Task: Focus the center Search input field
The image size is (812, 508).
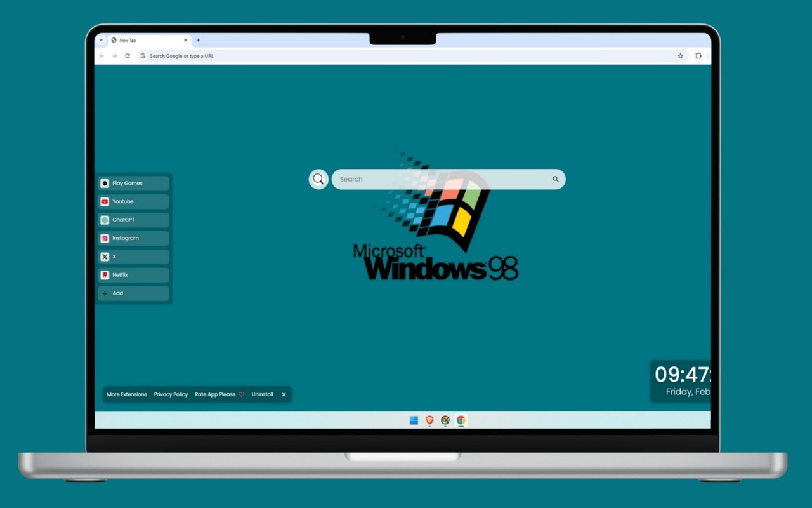Action: click(x=449, y=179)
